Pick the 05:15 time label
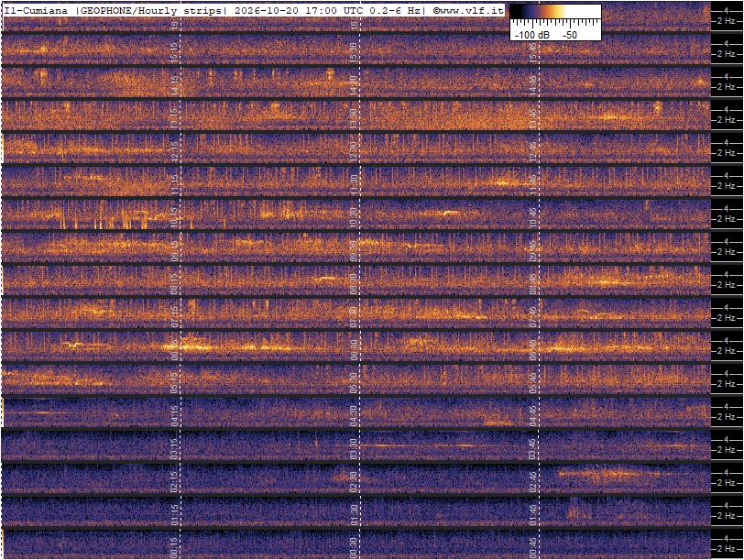The height and width of the screenshot is (560, 744). click(174, 383)
